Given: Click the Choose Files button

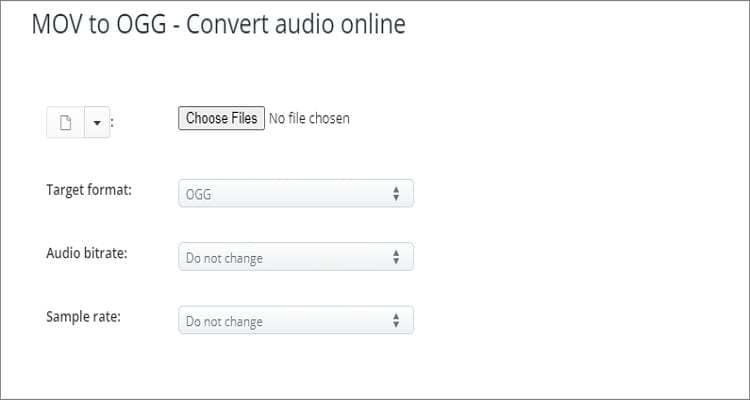Looking at the screenshot, I should (x=222, y=118).
